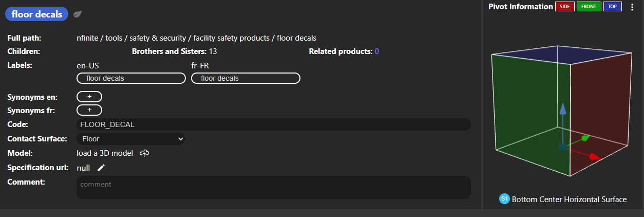644x217 pixels.
Task: Click the fr-FR floor decals label field
Action: (245, 78)
